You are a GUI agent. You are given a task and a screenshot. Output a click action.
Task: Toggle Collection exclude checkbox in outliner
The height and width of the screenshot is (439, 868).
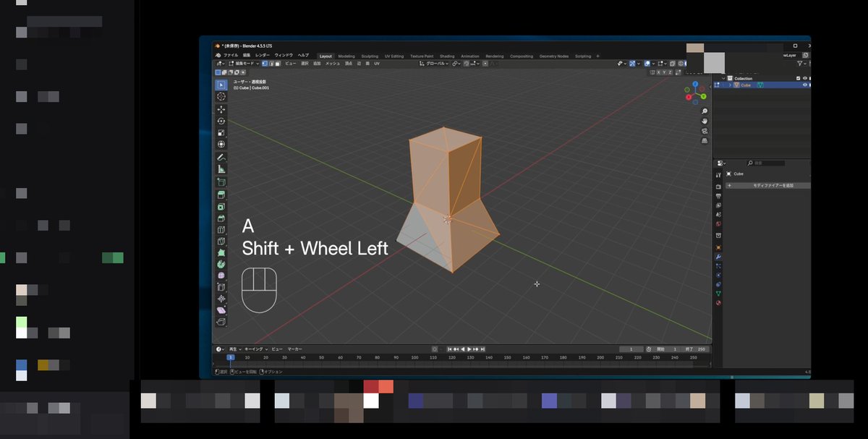[798, 78]
